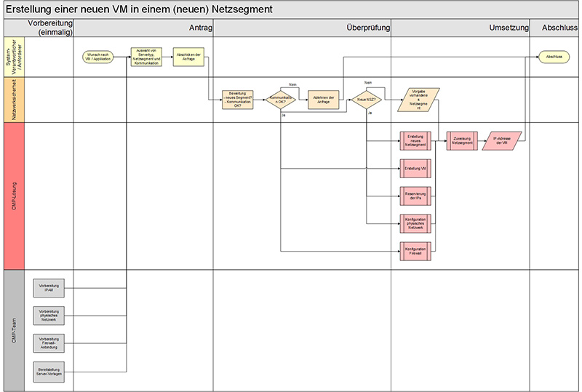Click the 'Konfiguration Firewall' subprocess box
The height and width of the screenshot is (392, 582).
pos(416,251)
